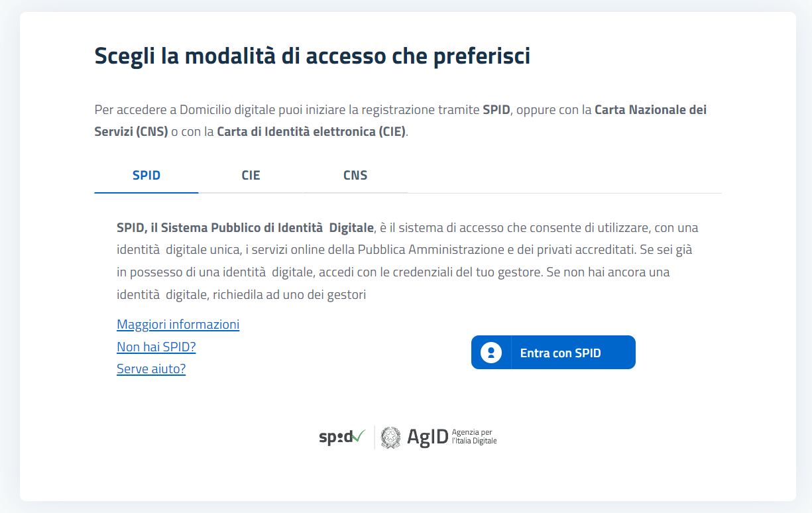Select the CNS tab

pos(355,176)
